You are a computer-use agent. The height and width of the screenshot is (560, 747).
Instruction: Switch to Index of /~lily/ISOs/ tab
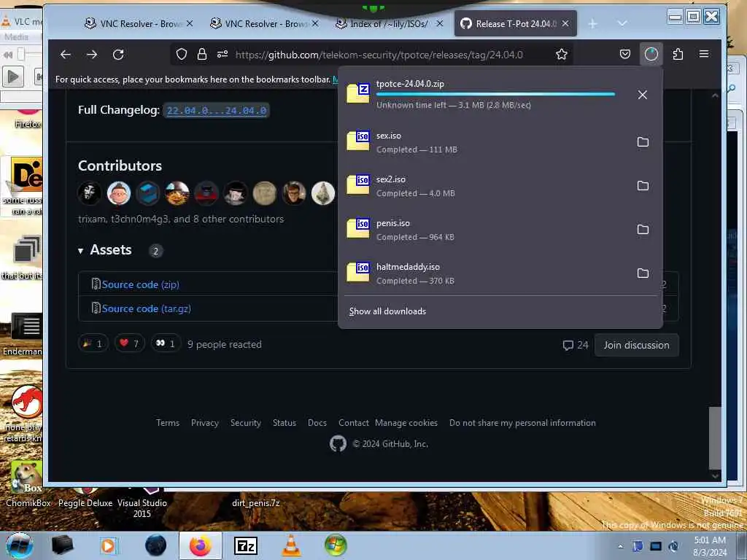389,23
